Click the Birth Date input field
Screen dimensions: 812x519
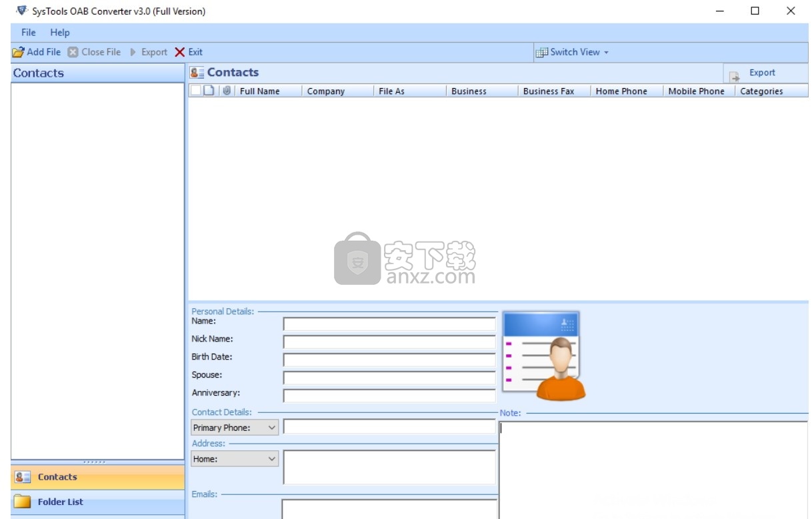click(389, 360)
